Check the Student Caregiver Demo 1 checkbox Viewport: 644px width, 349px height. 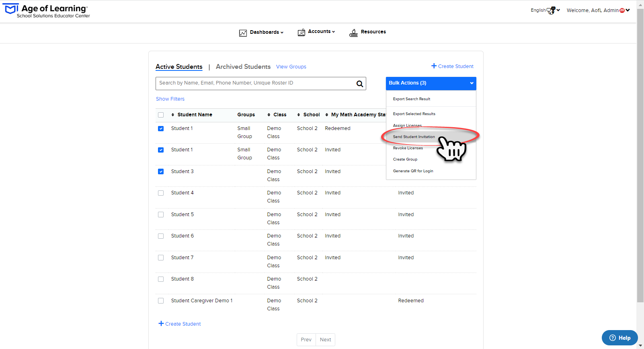pyautogui.click(x=161, y=301)
